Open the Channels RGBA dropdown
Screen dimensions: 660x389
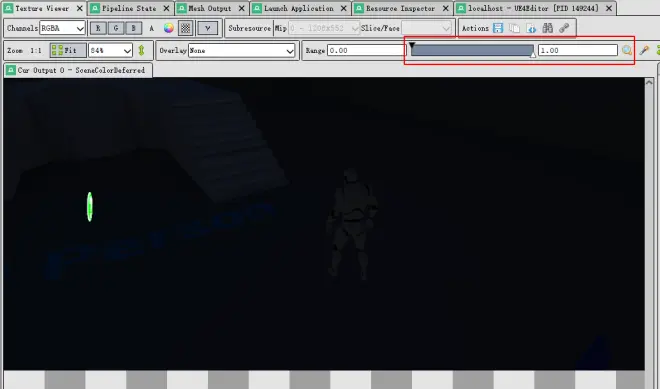[x=62, y=28]
